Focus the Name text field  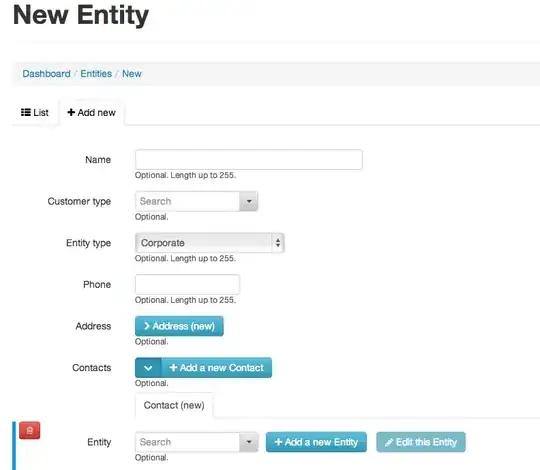[249, 159]
